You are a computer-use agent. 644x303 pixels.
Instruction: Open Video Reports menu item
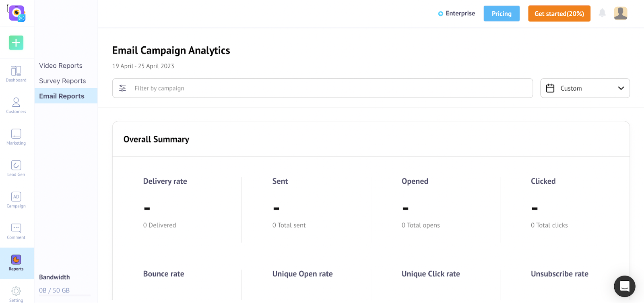tap(61, 65)
